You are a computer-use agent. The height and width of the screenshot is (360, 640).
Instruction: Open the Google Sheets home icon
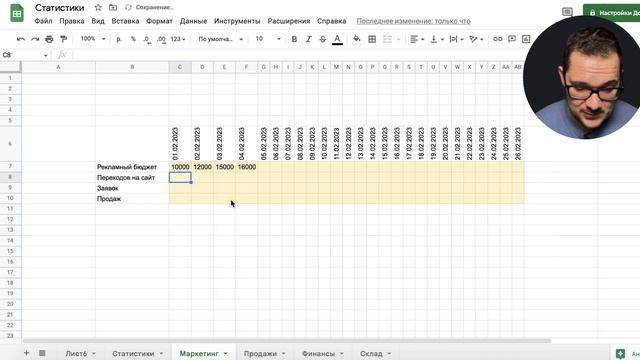tap(17, 13)
